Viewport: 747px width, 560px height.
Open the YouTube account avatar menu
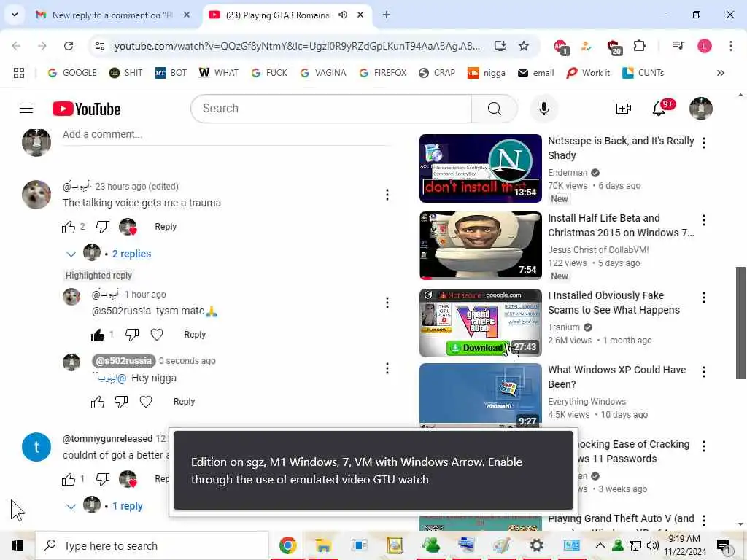click(701, 109)
